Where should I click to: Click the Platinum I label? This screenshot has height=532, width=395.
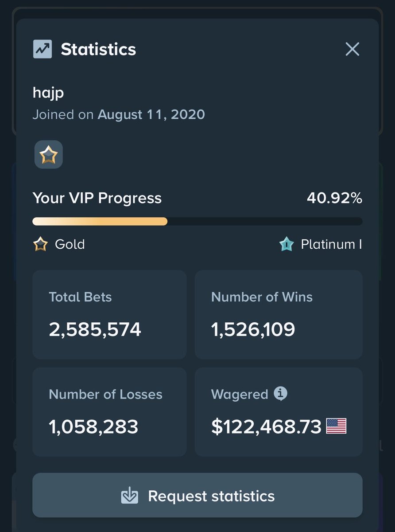pyautogui.click(x=331, y=244)
